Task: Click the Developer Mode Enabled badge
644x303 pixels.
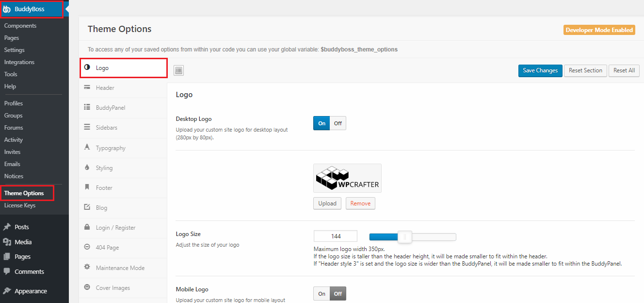Action: (x=599, y=30)
